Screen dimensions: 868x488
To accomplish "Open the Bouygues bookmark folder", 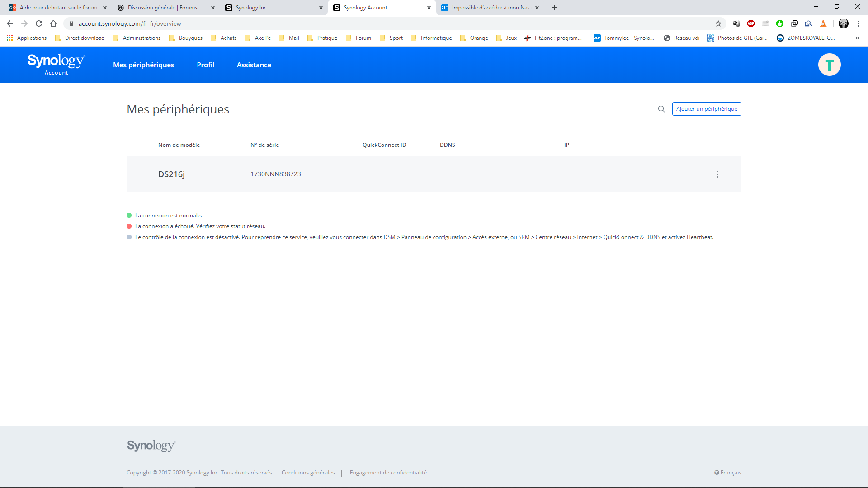I will click(x=186, y=38).
